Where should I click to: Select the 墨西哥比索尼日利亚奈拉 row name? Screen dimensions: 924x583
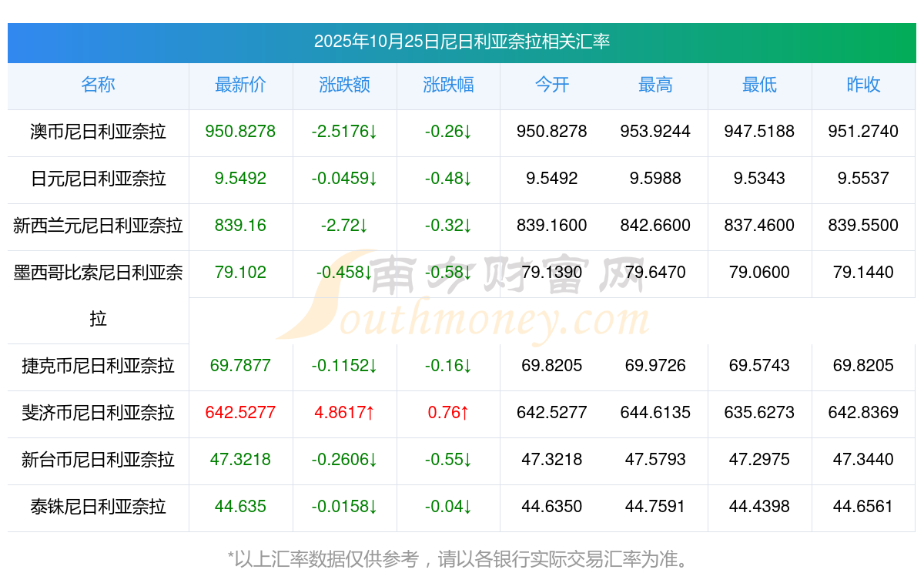click(98, 296)
